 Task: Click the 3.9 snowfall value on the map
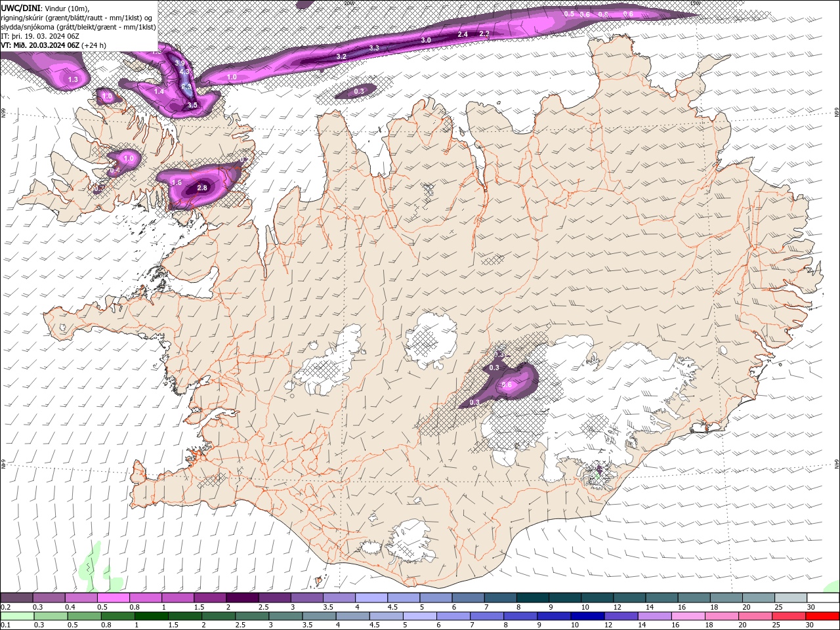point(180,63)
